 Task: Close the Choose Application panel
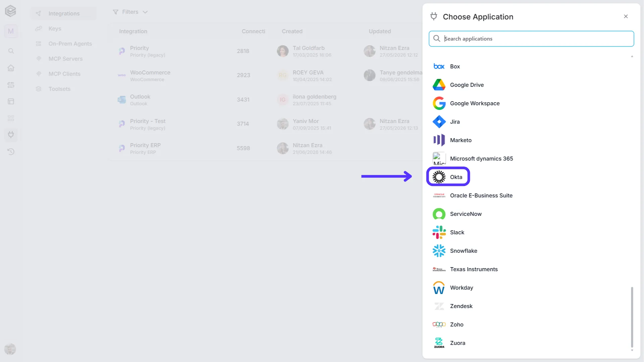tap(626, 16)
